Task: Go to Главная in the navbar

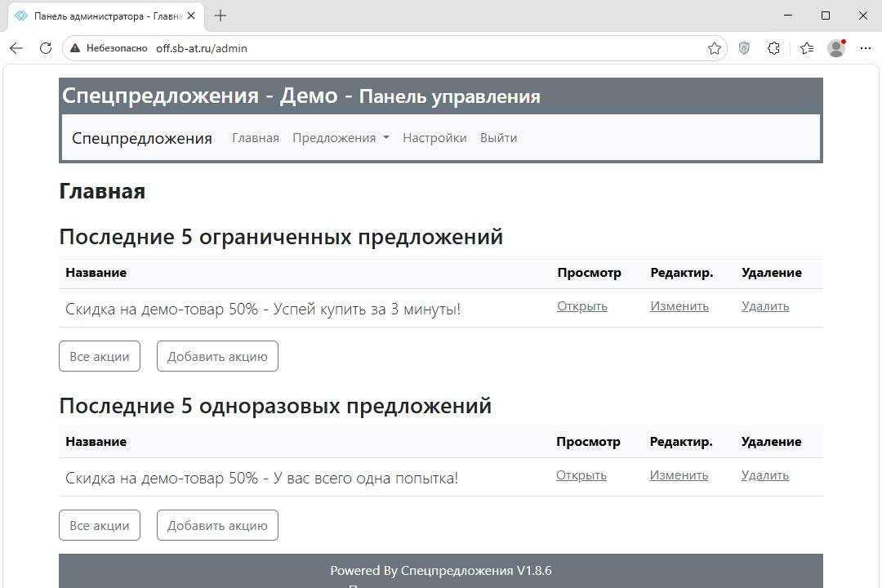Action: pos(256,138)
